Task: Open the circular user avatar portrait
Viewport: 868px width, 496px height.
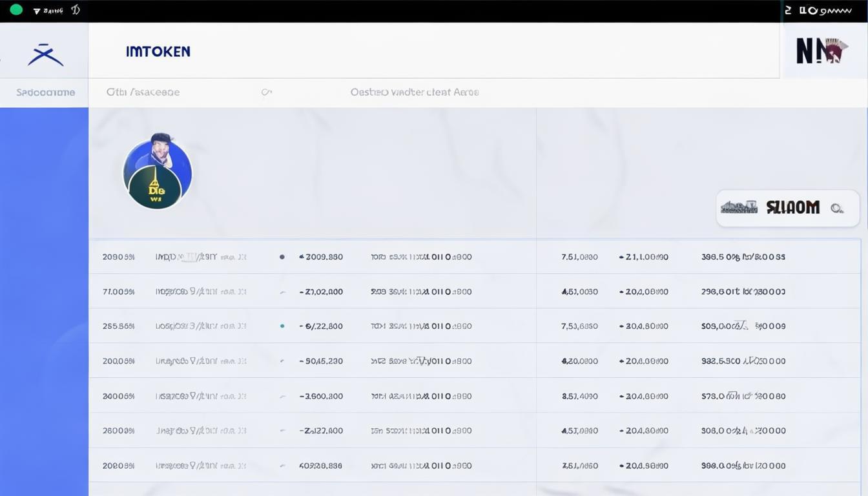Action: pyautogui.click(x=158, y=172)
